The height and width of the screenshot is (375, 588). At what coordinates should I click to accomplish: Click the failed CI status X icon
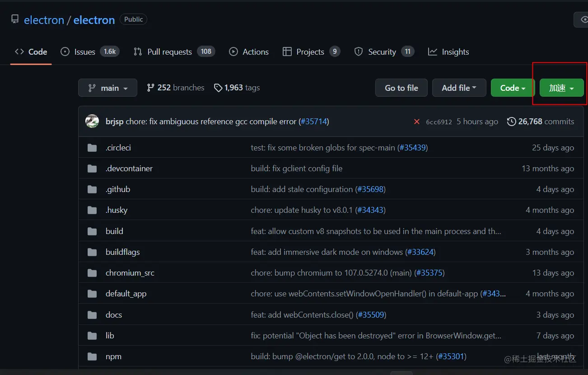point(416,122)
